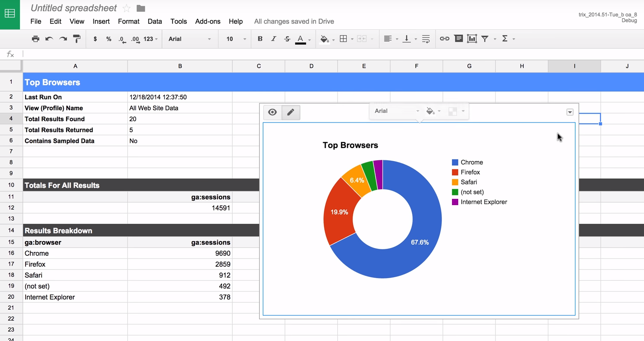
Task: Click the Undo icon
Action: pyautogui.click(x=49, y=39)
